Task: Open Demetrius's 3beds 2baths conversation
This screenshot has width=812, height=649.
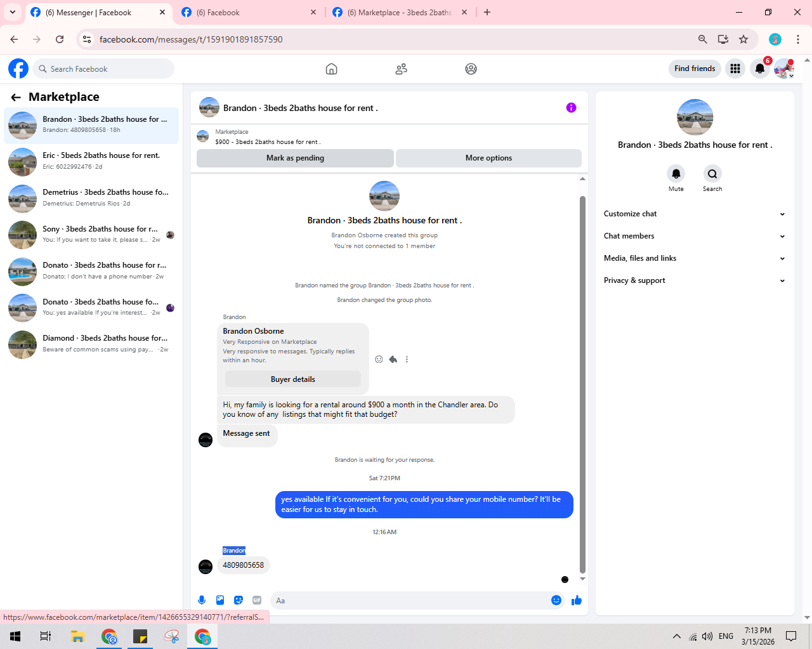Action: tap(91, 199)
